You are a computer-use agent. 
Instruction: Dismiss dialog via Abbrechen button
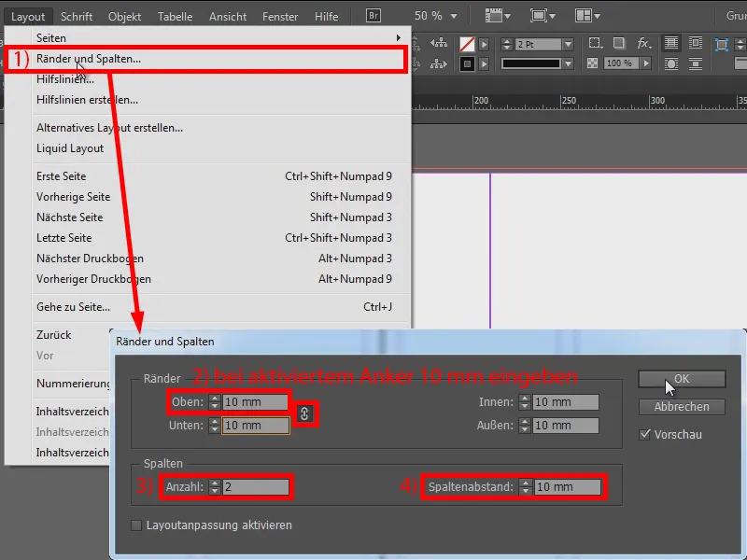pyautogui.click(x=682, y=407)
